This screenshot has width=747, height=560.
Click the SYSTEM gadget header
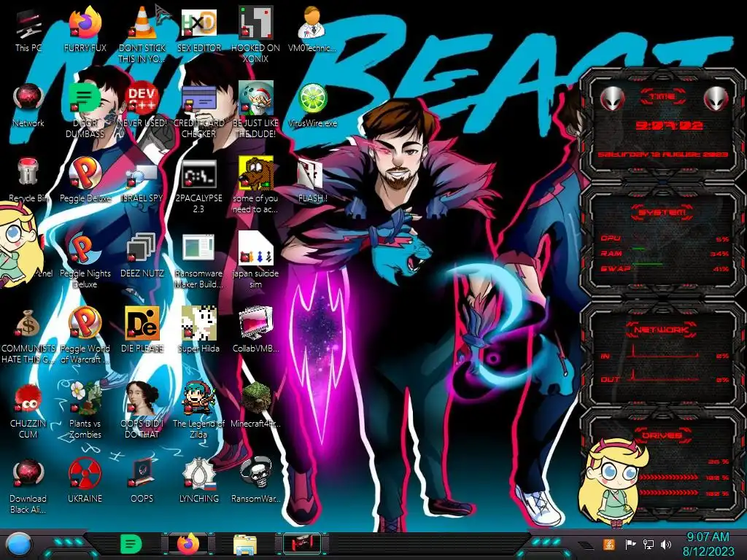tap(662, 212)
